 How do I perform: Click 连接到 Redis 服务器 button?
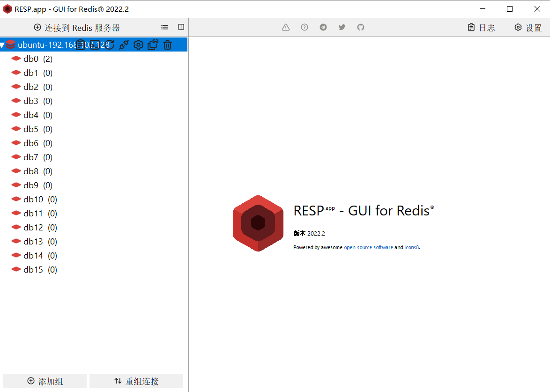(77, 28)
